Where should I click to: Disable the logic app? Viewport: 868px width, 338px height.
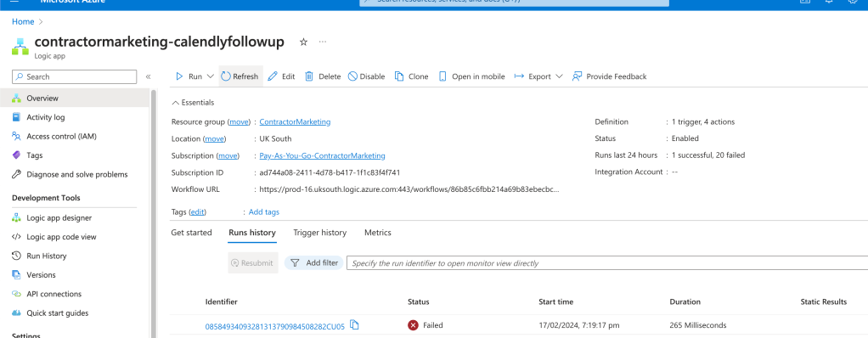(366, 77)
